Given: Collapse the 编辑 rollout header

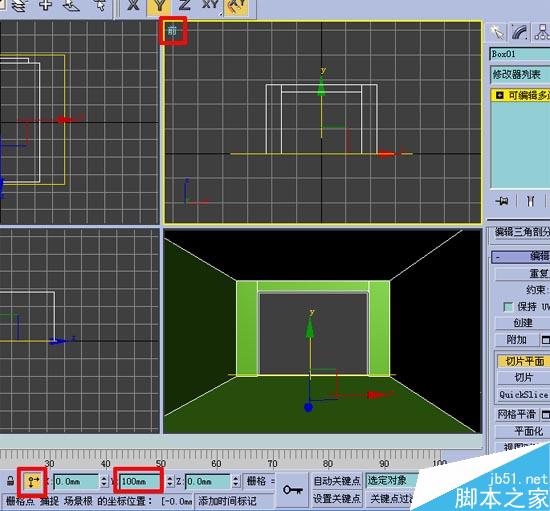Looking at the screenshot, I should click(521, 256).
